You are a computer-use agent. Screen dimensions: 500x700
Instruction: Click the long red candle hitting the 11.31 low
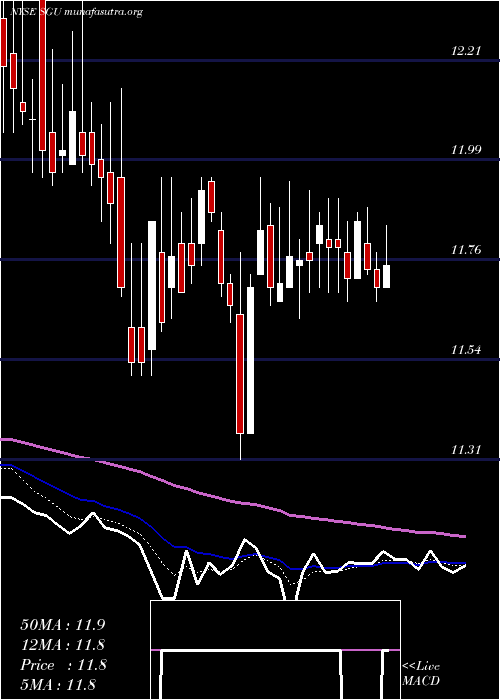[x=240, y=374]
